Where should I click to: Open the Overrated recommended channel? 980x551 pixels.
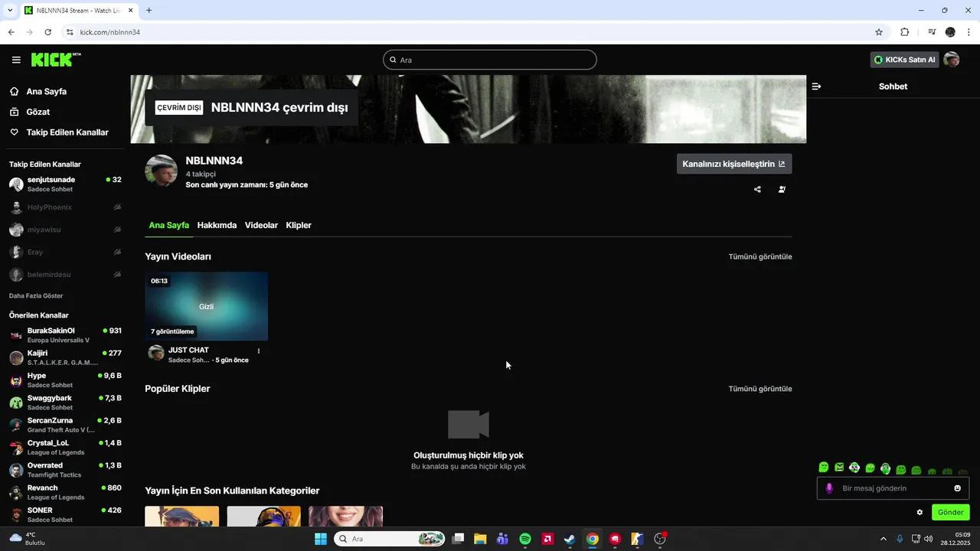[65, 470]
